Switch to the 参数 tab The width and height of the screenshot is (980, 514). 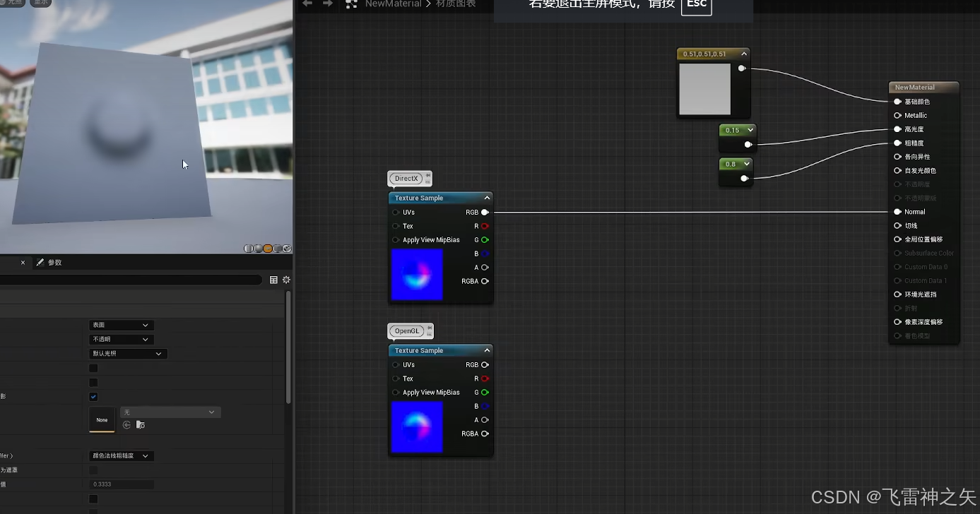click(x=54, y=262)
